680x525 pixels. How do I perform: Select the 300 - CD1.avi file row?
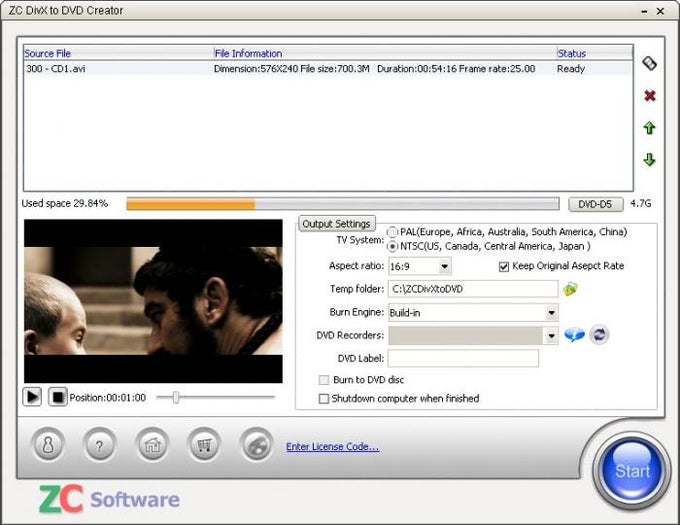tap(327, 68)
